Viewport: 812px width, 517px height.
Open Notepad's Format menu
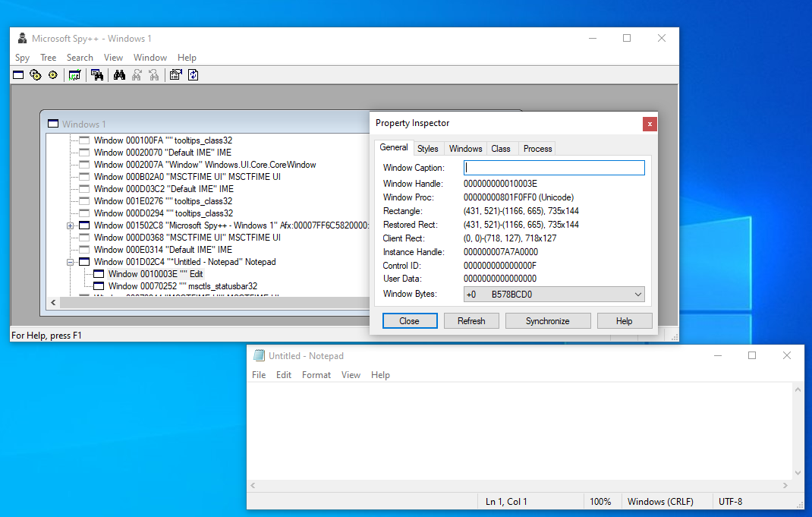point(316,374)
